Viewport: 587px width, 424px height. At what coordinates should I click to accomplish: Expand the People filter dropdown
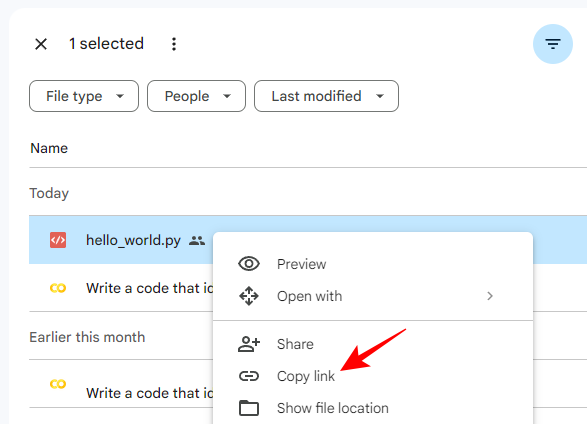click(x=197, y=96)
